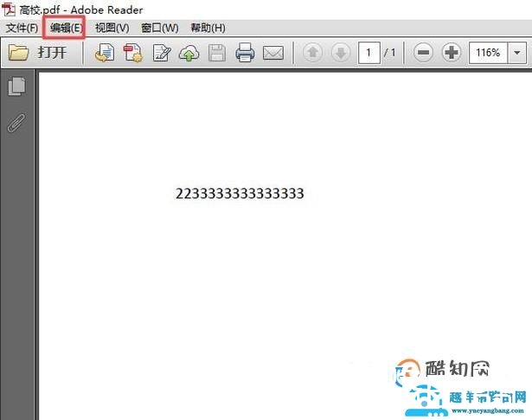The image size is (532, 420).
Task: Open the 文件(F) menu
Action: [22, 28]
